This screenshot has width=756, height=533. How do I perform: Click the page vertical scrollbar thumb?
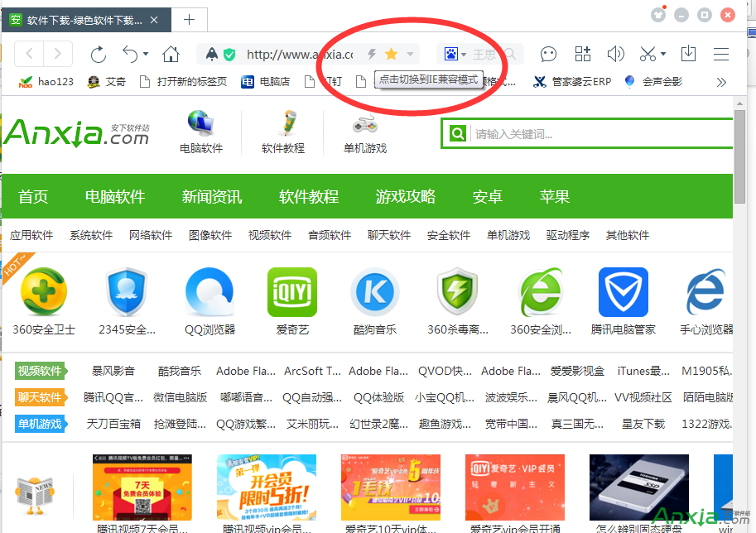tap(739, 157)
